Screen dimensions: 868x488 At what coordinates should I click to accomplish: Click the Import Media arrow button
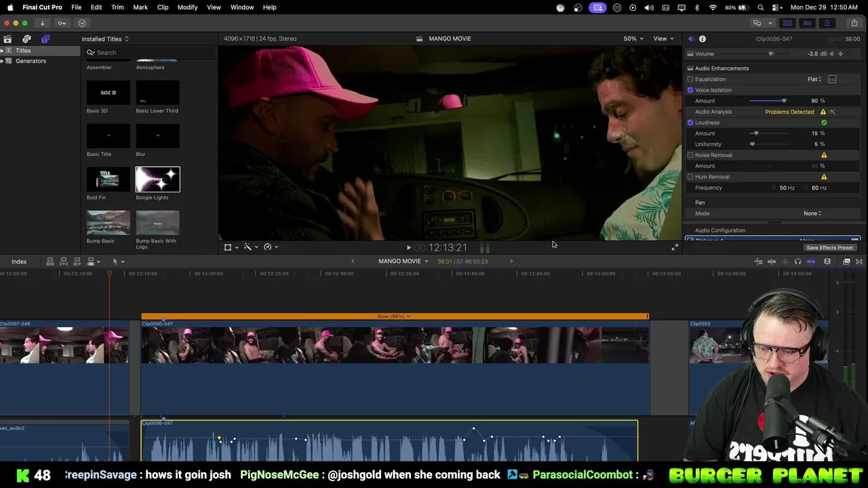[42, 23]
